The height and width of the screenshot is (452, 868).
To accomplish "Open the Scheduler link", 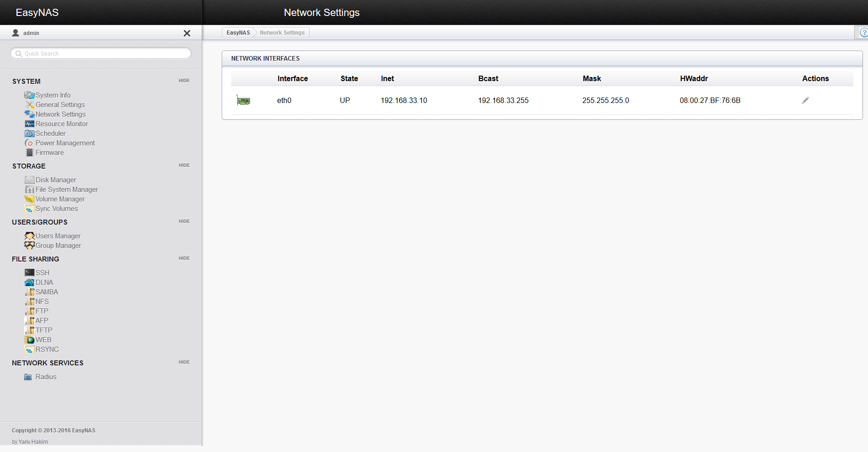I will 51,134.
